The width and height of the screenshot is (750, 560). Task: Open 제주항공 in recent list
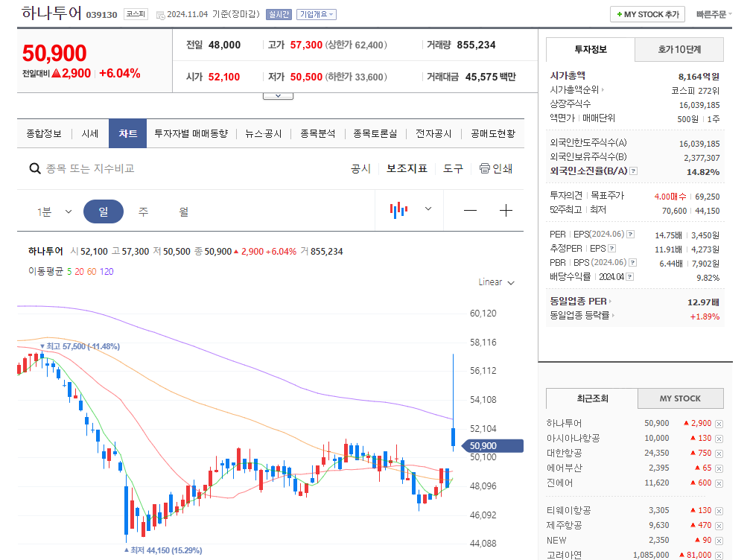coord(565,526)
